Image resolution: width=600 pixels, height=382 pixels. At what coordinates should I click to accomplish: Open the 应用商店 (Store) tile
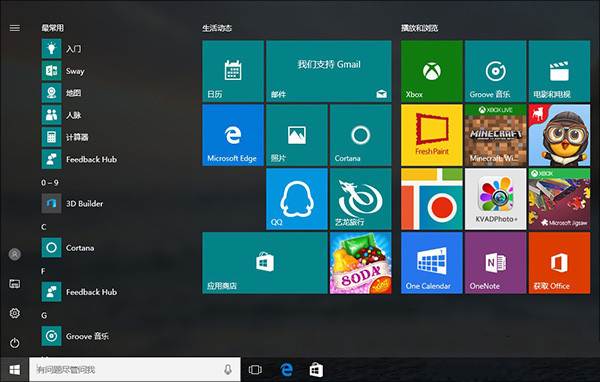pyautogui.click(x=265, y=263)
